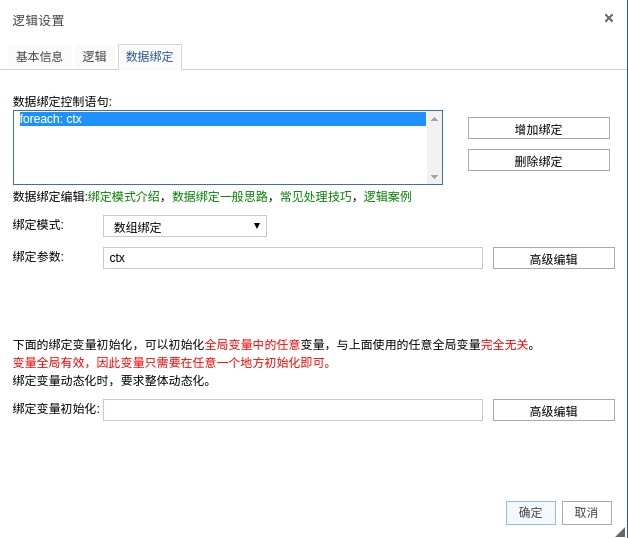This screenshot has width=628, height=538.
Task: Open the 逻辑案例 link
Action: [x=387, y=197]
